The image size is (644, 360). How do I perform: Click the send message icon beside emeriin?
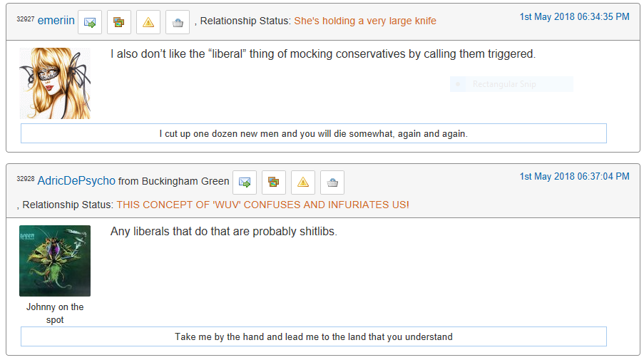(90, 22)
